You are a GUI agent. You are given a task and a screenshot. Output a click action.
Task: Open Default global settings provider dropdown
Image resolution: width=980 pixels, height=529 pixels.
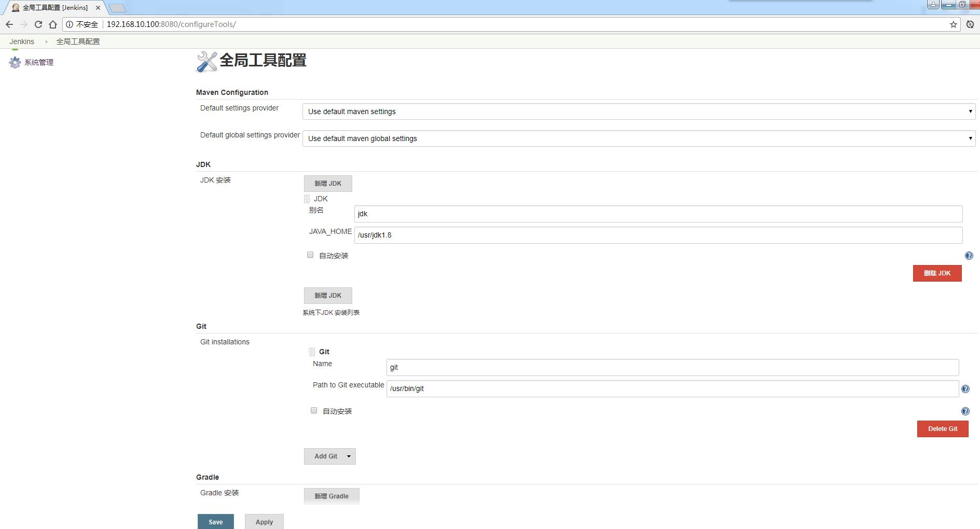coord(639,138)
